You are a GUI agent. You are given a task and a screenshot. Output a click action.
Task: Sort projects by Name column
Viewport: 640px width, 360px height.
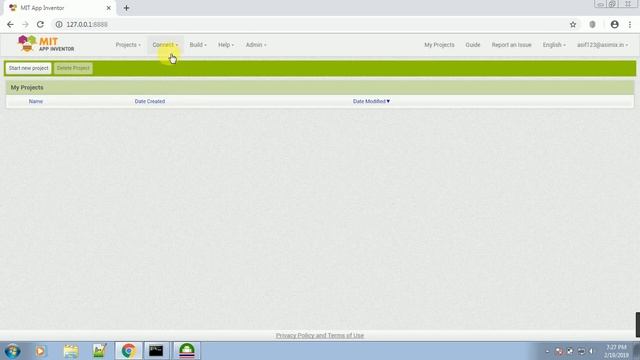36,101
